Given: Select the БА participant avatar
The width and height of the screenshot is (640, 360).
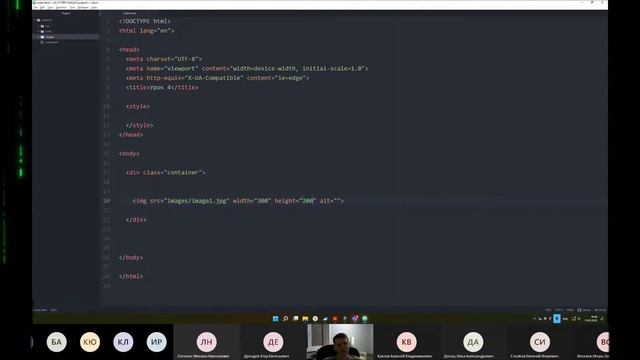Looking at the screenshot, I should point(56,342).
